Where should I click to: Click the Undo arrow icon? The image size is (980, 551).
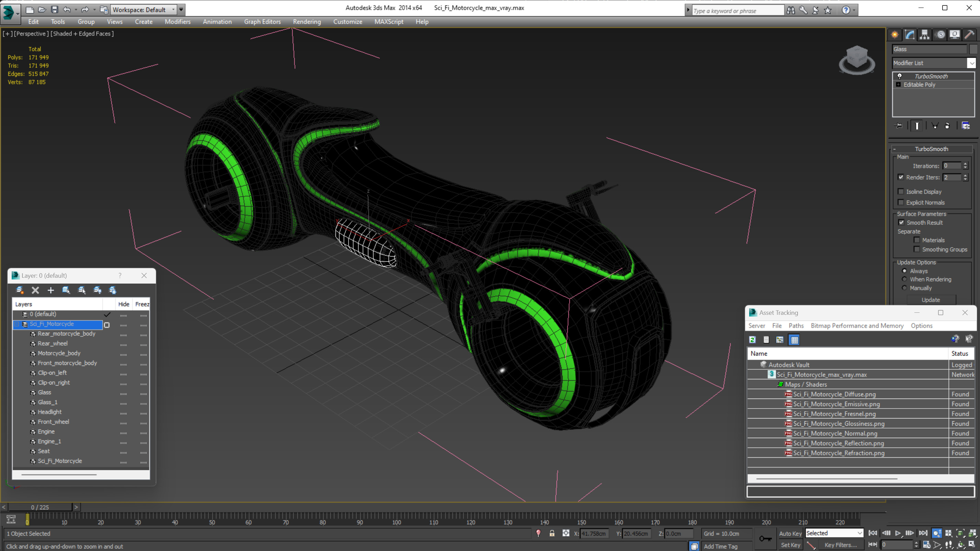click(x=67, y=10)
